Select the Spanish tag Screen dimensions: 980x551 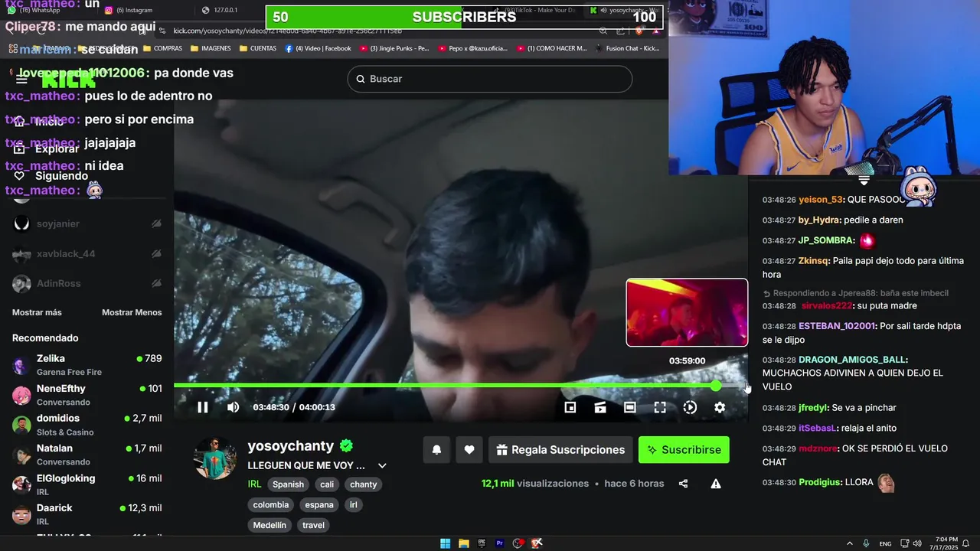[289, 484]
